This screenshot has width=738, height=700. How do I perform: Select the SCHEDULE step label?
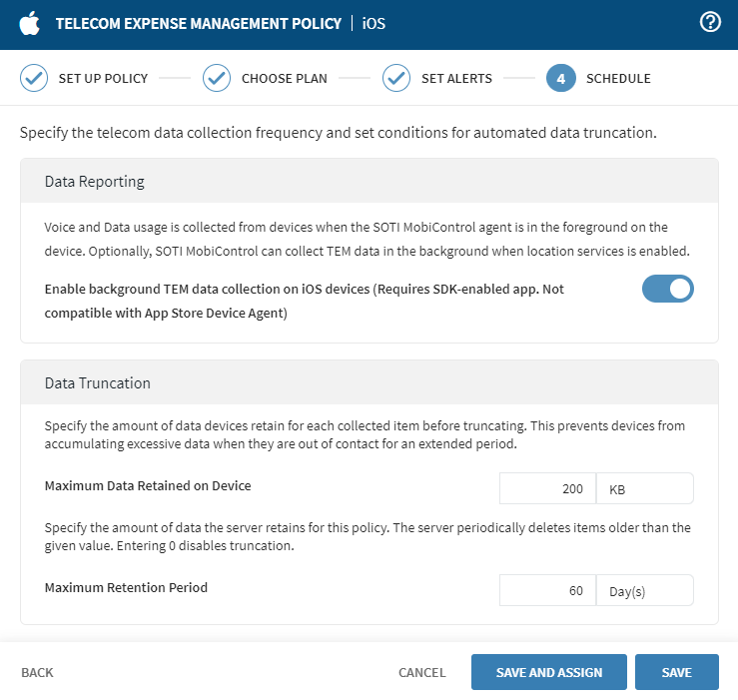tap(618, 78)
